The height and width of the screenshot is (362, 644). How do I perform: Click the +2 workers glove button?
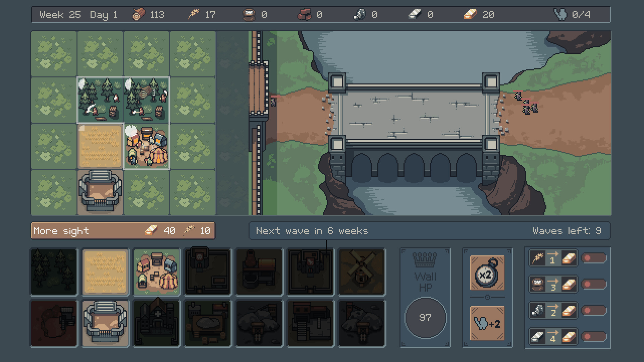point(487,323)
